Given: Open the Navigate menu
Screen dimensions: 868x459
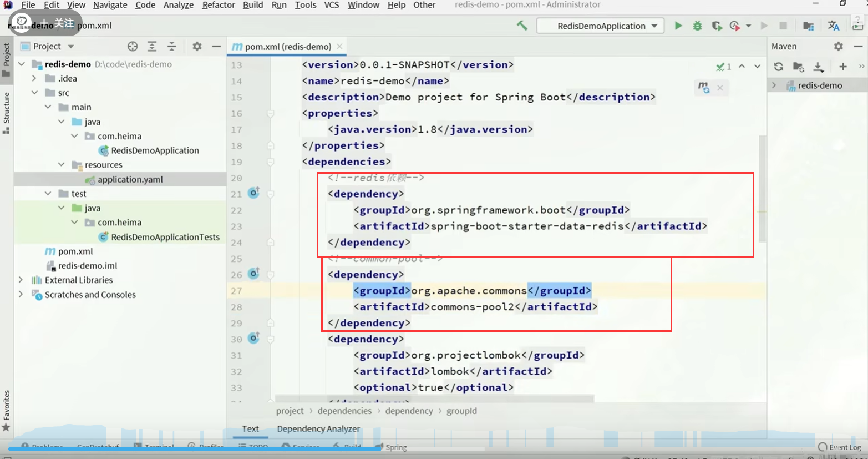Looking at the screenshot, I should (x=110, y=5).
